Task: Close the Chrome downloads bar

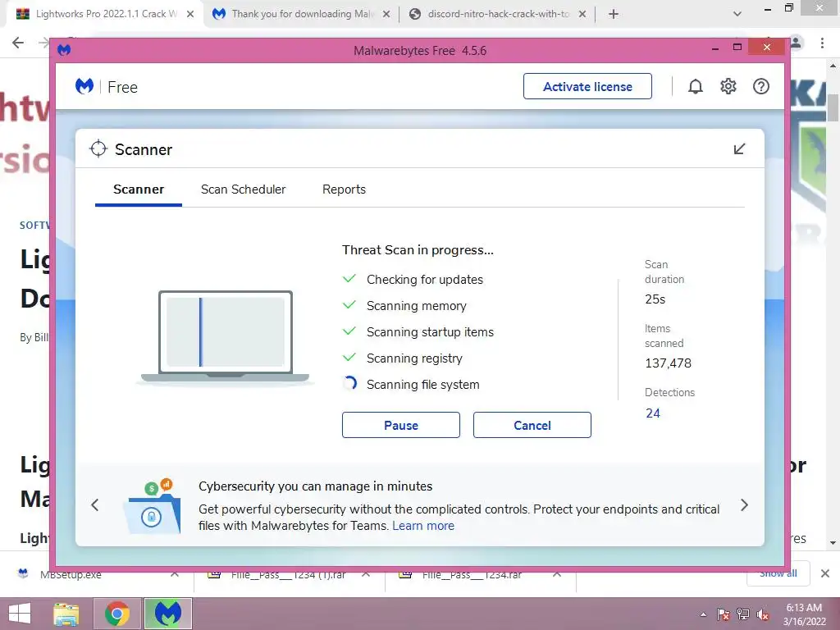Action: pos(825,573)
